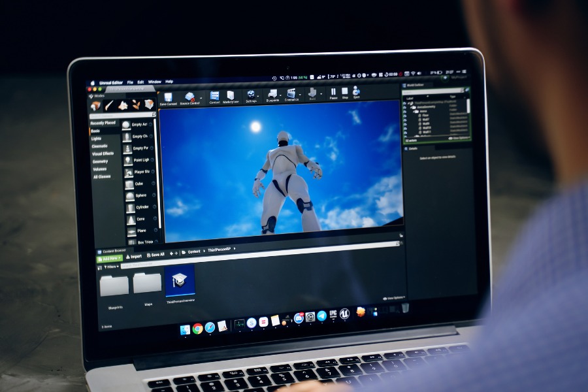
Task: Click the Save Current toolbar icon
Action: click(168, 96)
